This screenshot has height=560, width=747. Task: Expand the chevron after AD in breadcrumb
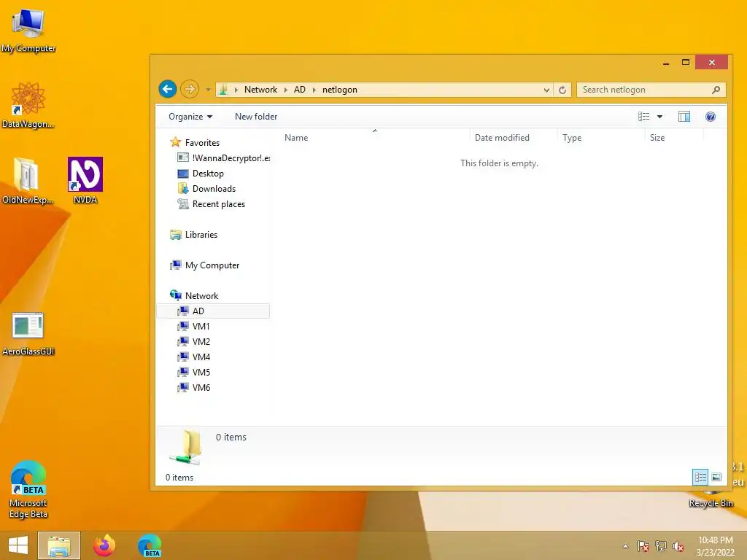[x=314, y=90]
